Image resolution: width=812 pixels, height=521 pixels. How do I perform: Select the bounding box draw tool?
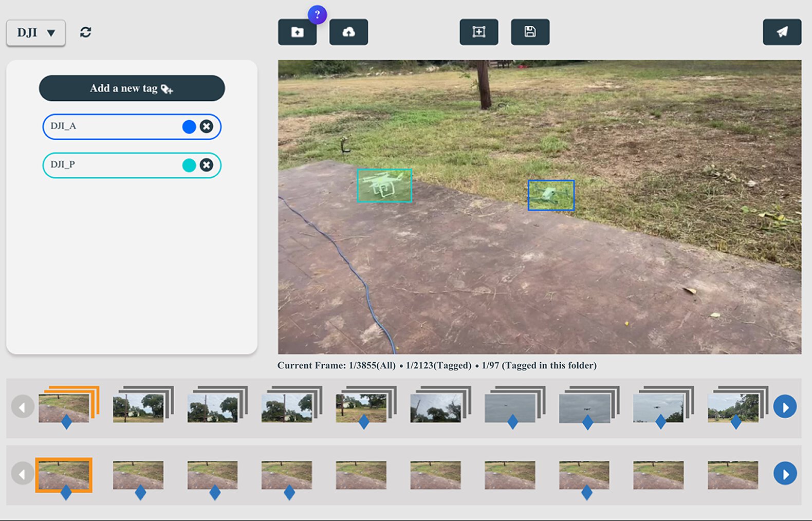pyautogui.click(x=478, y=32)
